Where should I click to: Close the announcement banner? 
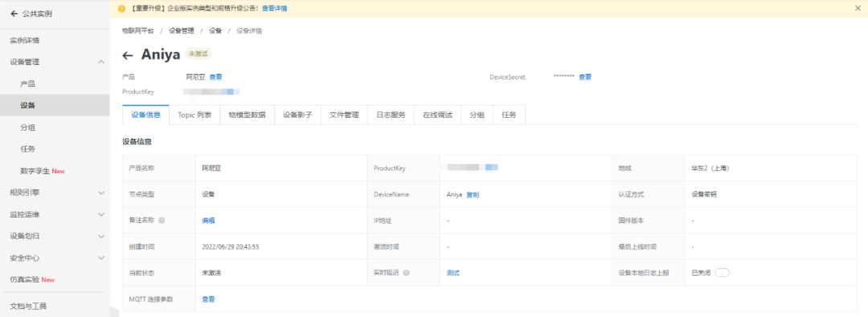pos(858,8)
